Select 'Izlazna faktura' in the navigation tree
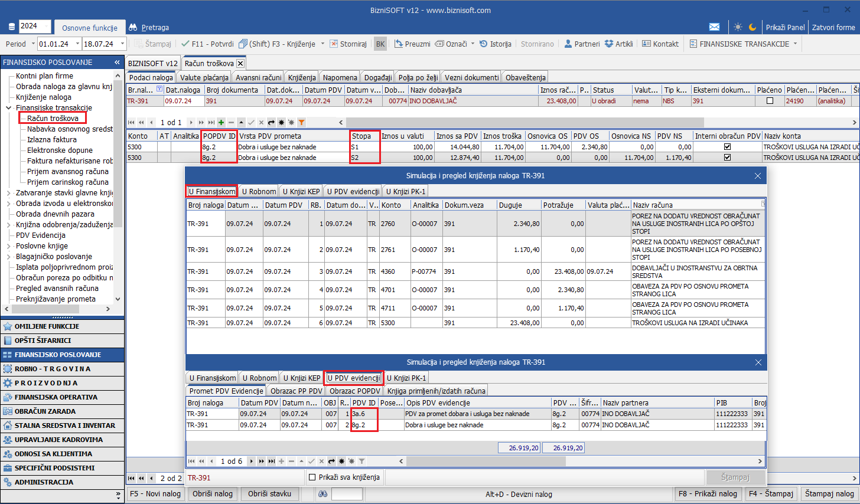 [51, 140]
